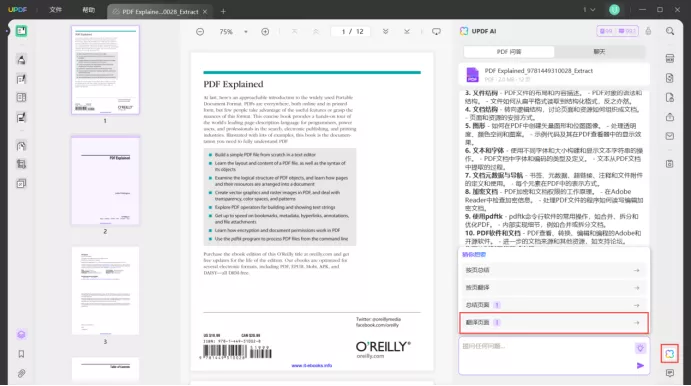
Task: Click the 总结页面 1 suggestion
Action: point(553,305)
